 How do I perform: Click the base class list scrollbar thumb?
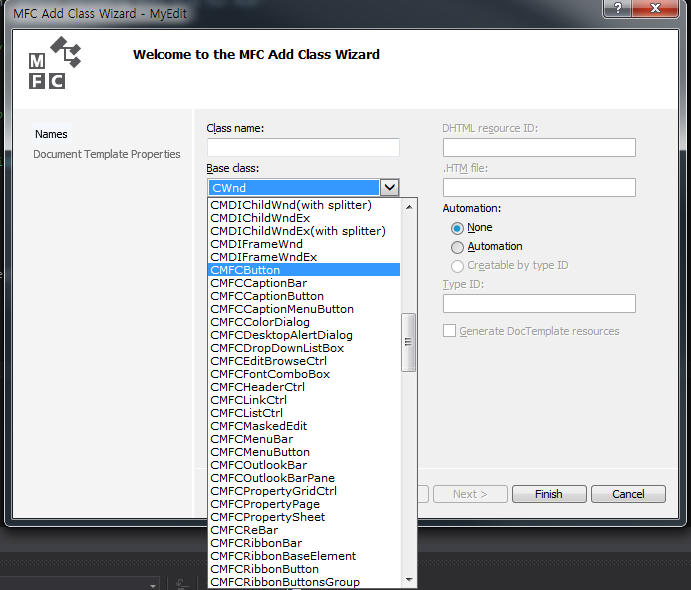(x=409, y=342)
